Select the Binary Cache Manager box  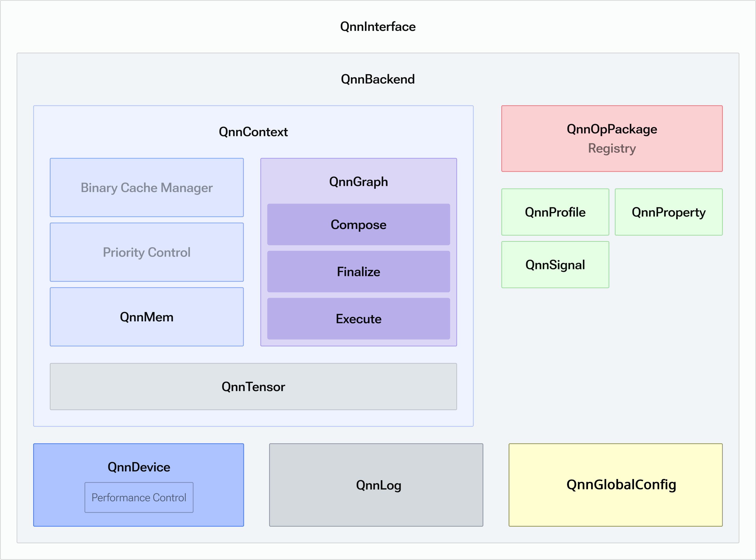point(146,187)
